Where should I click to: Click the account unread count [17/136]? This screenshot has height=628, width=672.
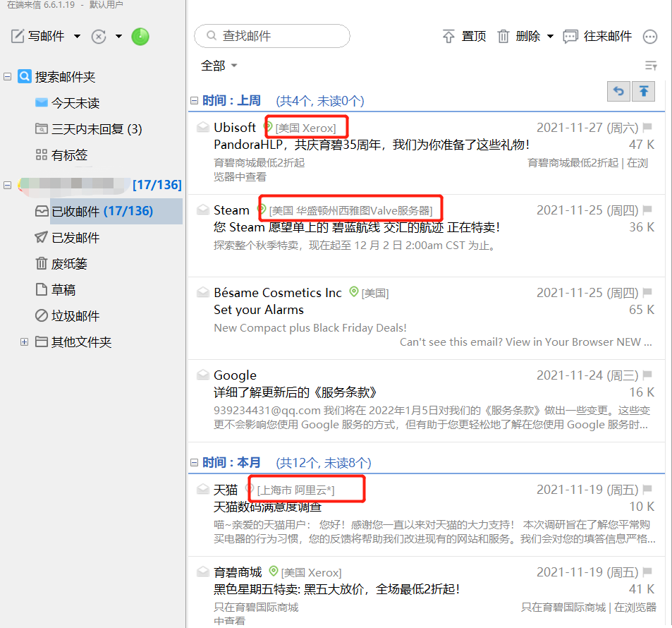(x=157, y=185)
